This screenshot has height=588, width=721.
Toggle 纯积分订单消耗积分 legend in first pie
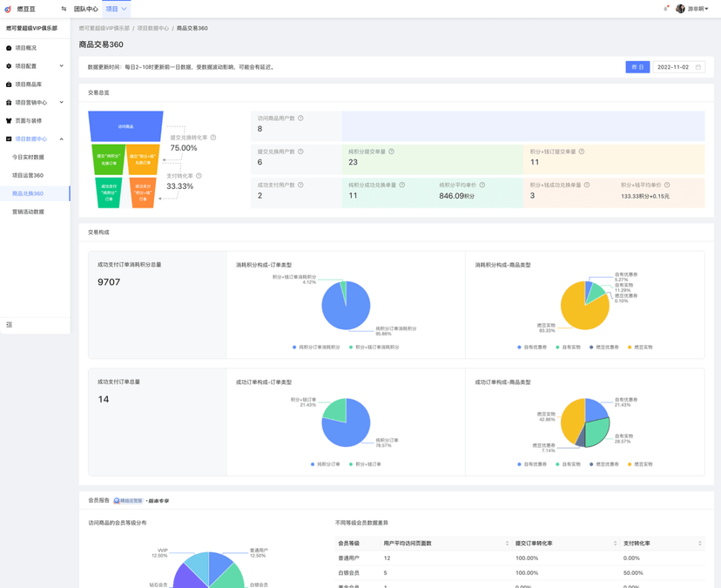tap(316, 348)
